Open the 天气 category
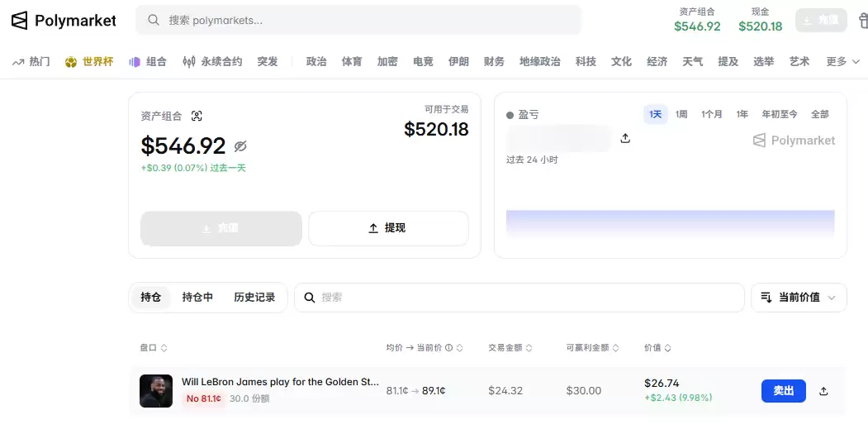 [x=693, y=61]
